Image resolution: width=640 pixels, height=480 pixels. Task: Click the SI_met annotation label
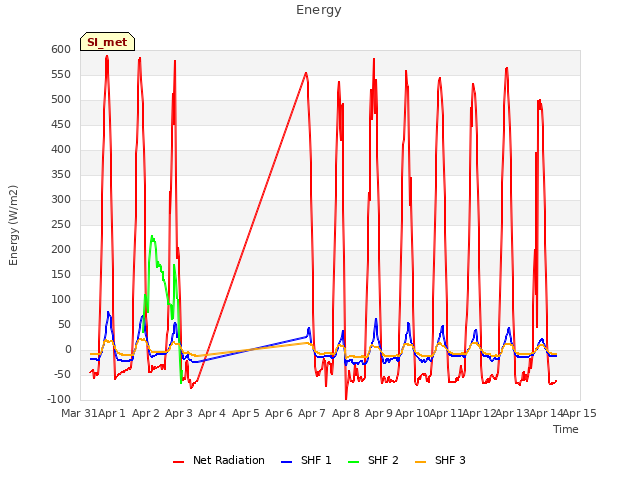(x=107, y=42)
